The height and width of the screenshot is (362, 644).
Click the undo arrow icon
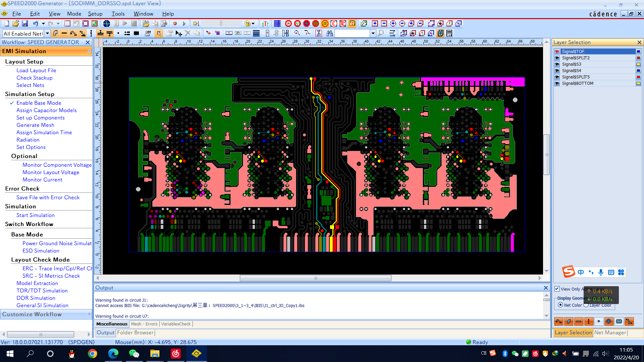(x=36, y=23)
